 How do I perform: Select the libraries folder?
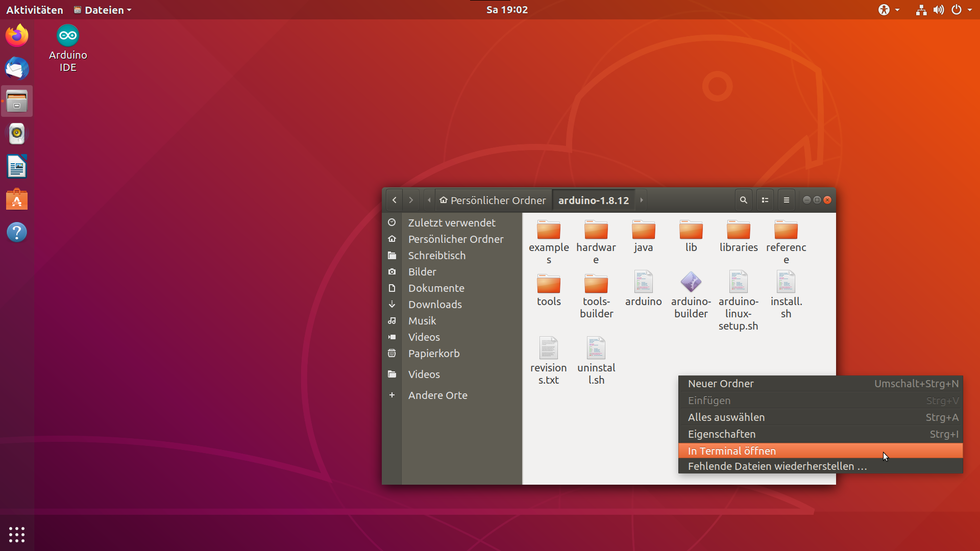point(739,237)
